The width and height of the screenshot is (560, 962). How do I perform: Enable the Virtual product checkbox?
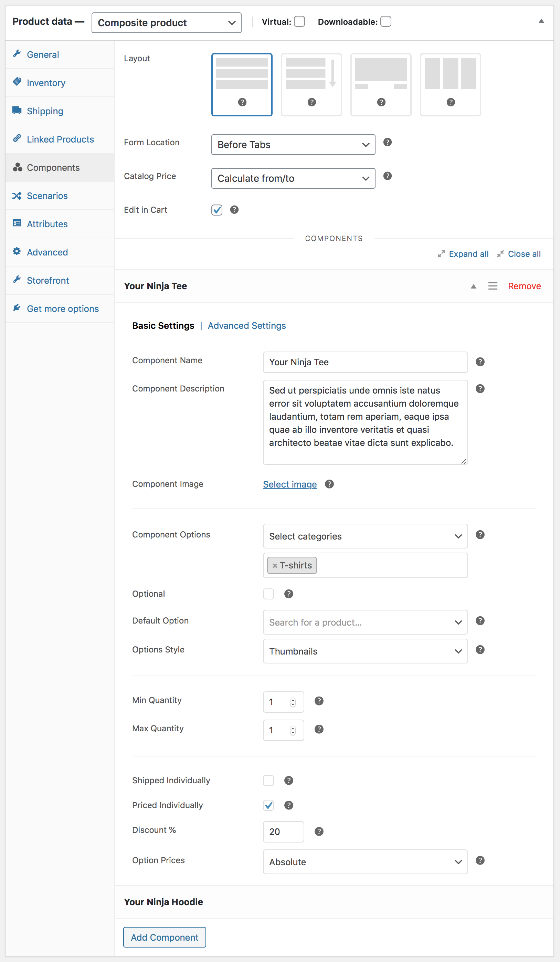(x=299, y=22)
